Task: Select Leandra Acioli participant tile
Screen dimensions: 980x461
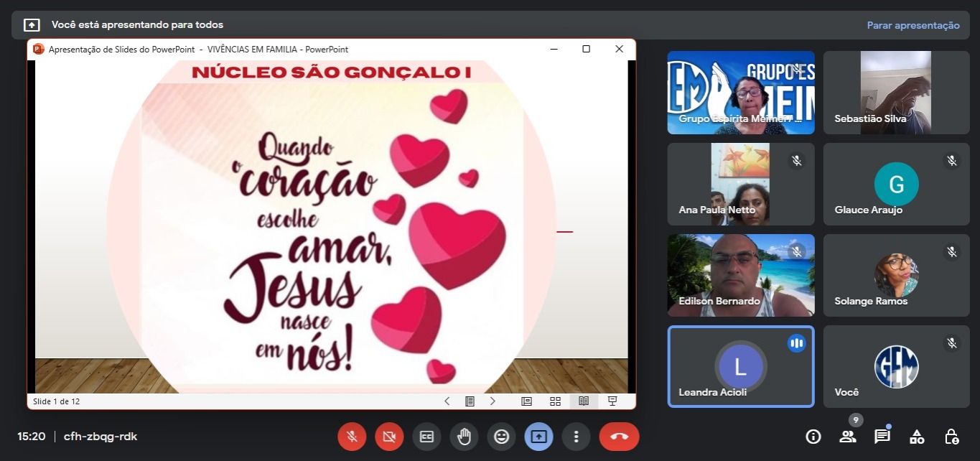Action: coord(740,366)
